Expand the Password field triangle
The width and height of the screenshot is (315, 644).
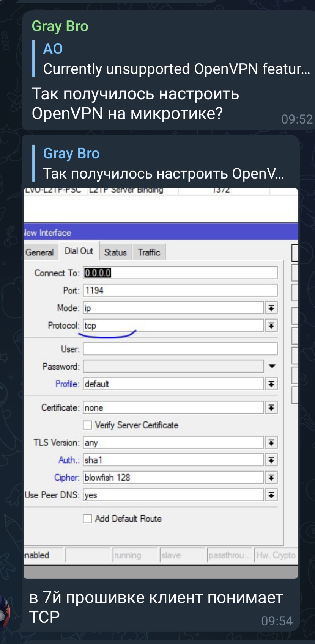272,367
